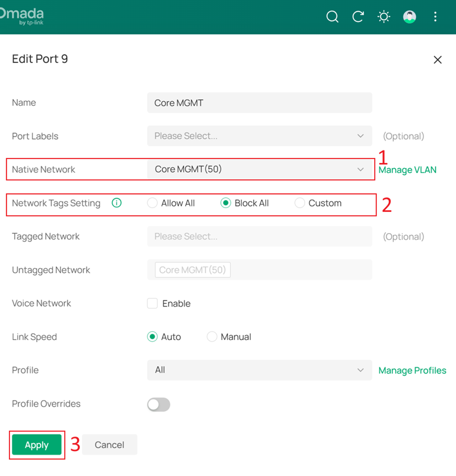
Task: Close the Edit Port 9 dialog
Action: coord(437,59)
